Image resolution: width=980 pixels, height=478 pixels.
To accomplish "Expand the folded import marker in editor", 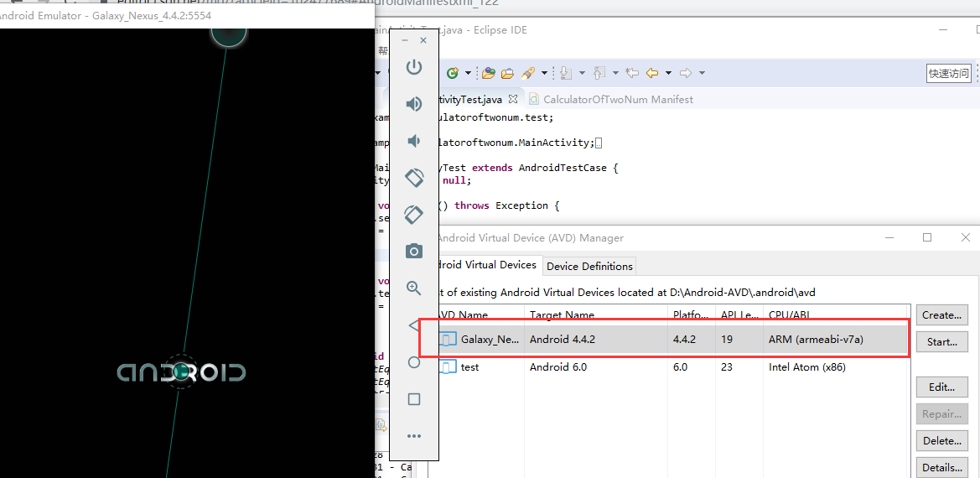I will (598, 143).
